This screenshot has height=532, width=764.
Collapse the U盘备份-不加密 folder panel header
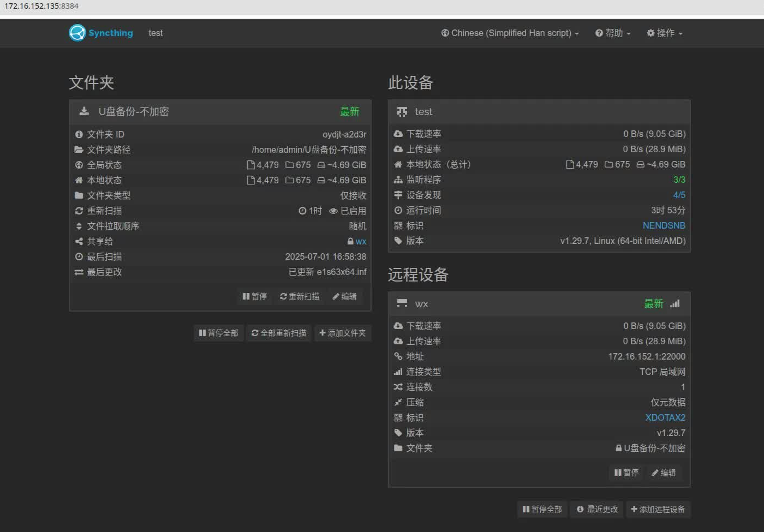point(220,112)
